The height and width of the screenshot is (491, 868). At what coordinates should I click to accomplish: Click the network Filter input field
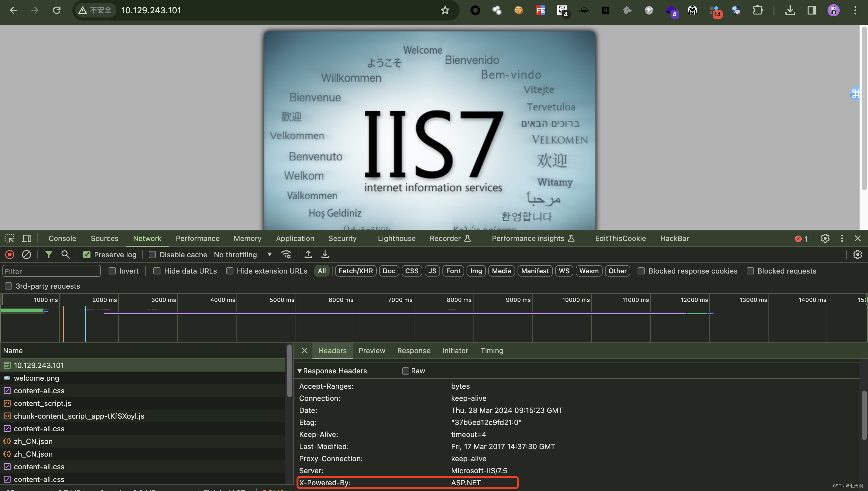[x=51, y=271]
